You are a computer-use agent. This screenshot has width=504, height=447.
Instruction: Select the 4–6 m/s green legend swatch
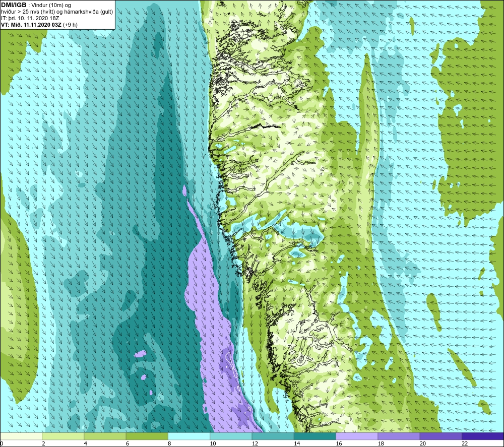pos(105,436)
